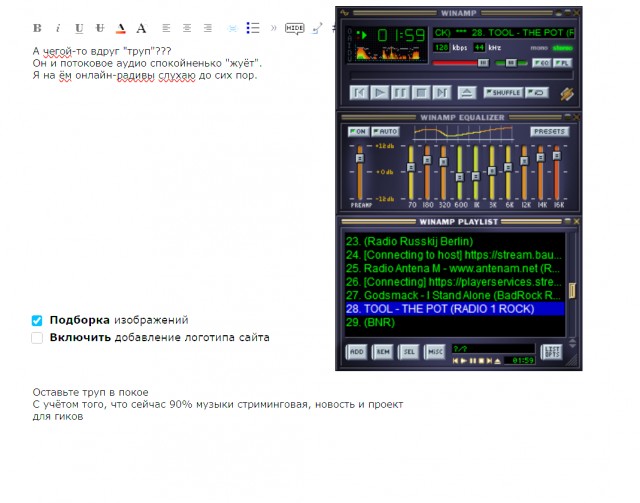Open the Winamp main menu icon in title bar
This screenshot has height=503, width=640.
(x=345, y=13)
